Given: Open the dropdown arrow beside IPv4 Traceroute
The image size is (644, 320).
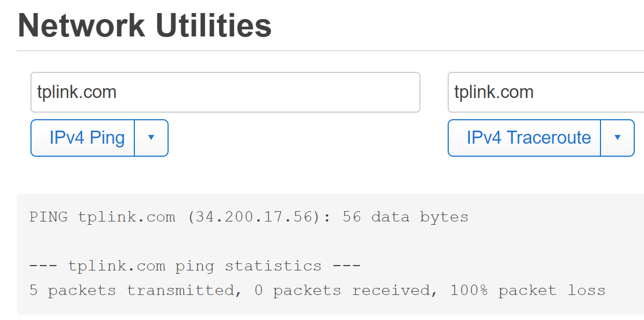Looking at the screenshot, I should tap(617, 138).
